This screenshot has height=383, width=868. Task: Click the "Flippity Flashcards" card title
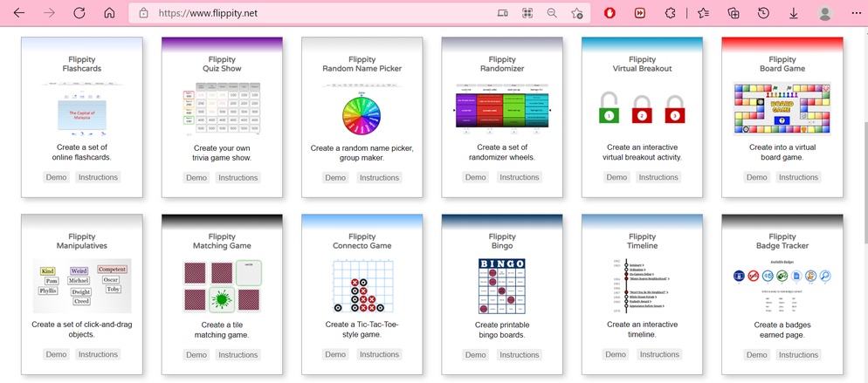[x=82, y=64]
